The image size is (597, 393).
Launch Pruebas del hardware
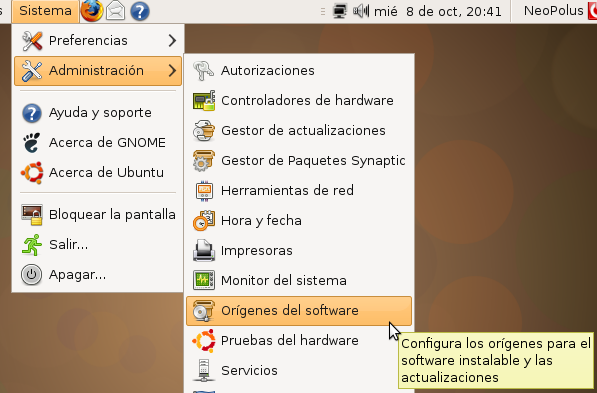pyautogui.click(x=299, y=340)
